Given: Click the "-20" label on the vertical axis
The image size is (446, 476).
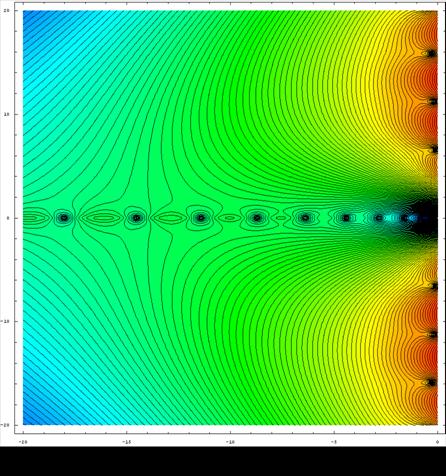Looking at the screenshot, I should 5,425.
